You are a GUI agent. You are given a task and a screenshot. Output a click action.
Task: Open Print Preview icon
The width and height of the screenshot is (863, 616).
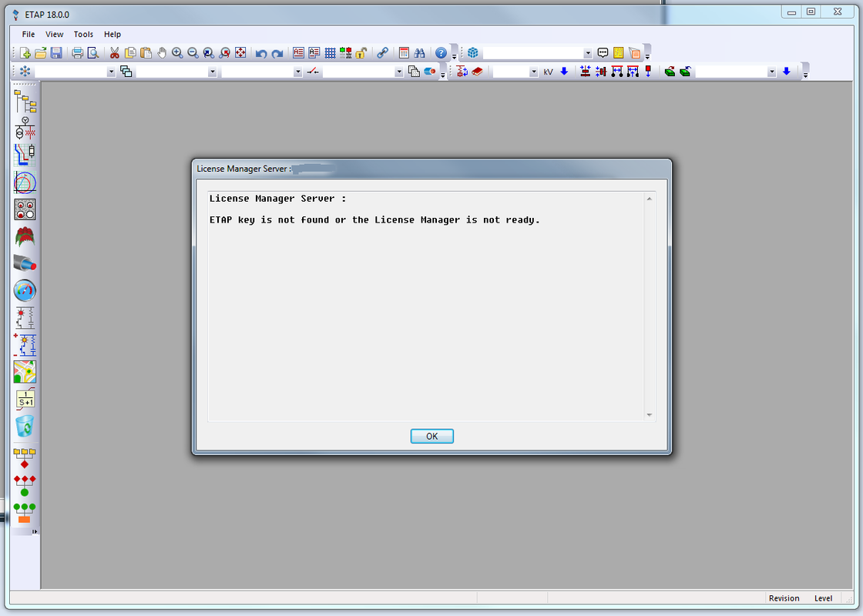pos(93,53)
